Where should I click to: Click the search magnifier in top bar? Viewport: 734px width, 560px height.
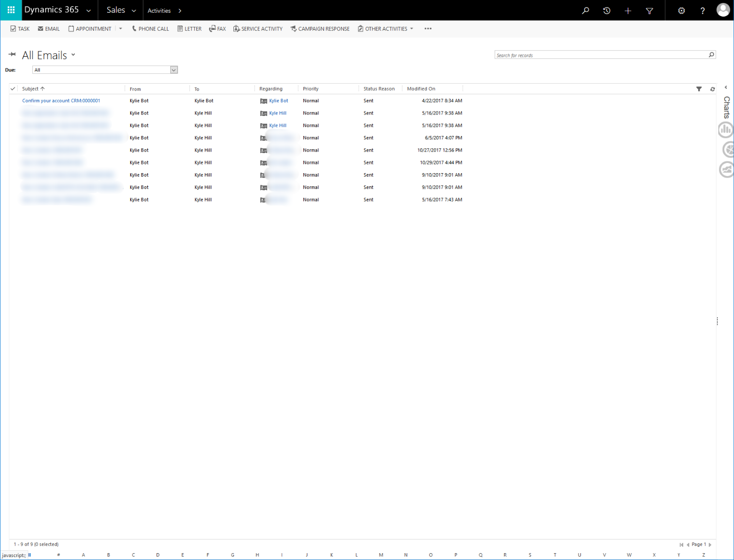pos(585,10)
